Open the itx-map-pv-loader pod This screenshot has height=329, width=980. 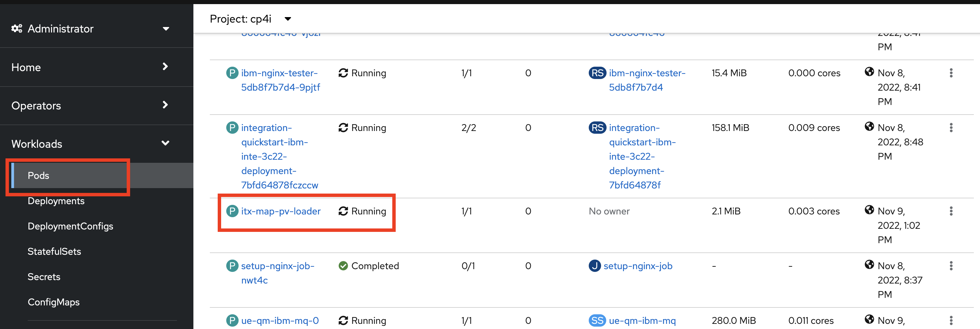(x=281, y=211)
